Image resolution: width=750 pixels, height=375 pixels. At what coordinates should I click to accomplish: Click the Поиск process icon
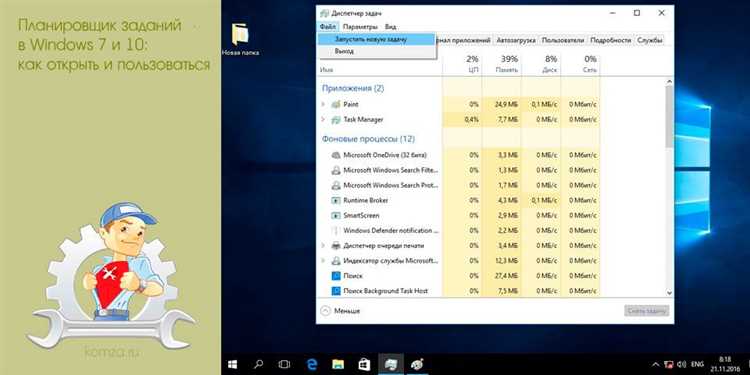(336, 276)
